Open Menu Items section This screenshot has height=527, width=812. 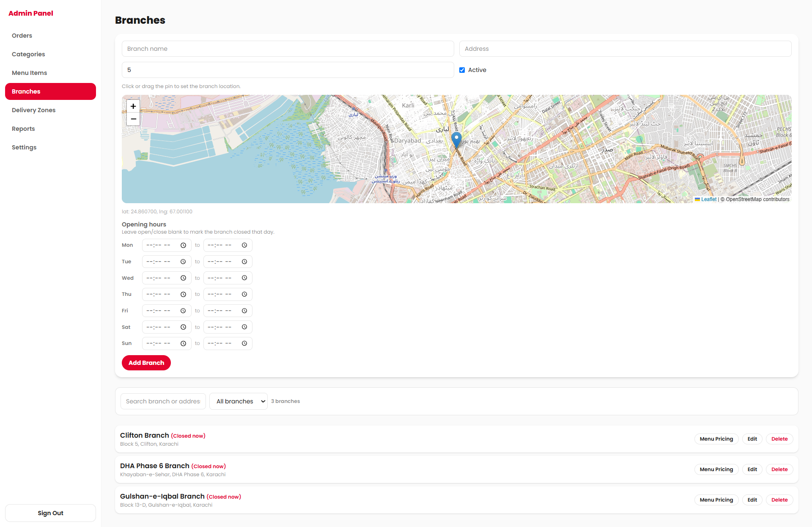pyautogui.click(x=50, y=73)
